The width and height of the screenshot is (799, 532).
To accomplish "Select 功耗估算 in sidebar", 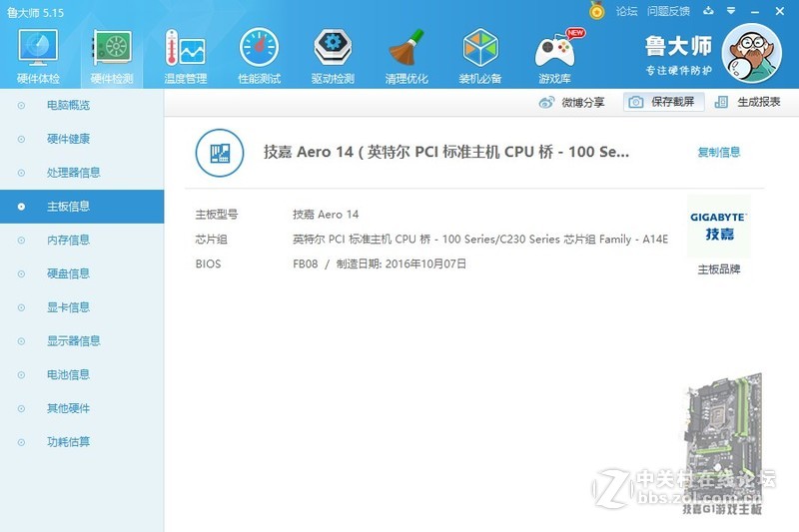I will [x=82, y=442].
